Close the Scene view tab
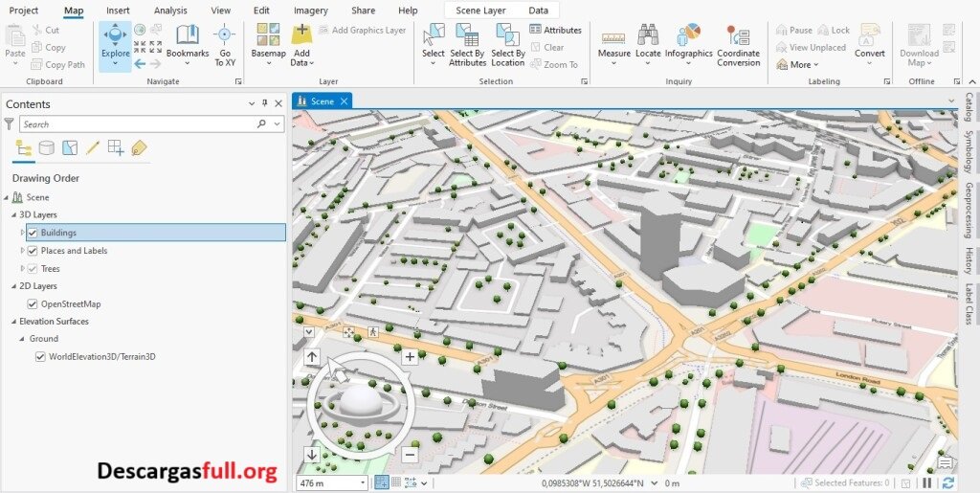Viewport: 980px width, 493px height. pos(344,101)
